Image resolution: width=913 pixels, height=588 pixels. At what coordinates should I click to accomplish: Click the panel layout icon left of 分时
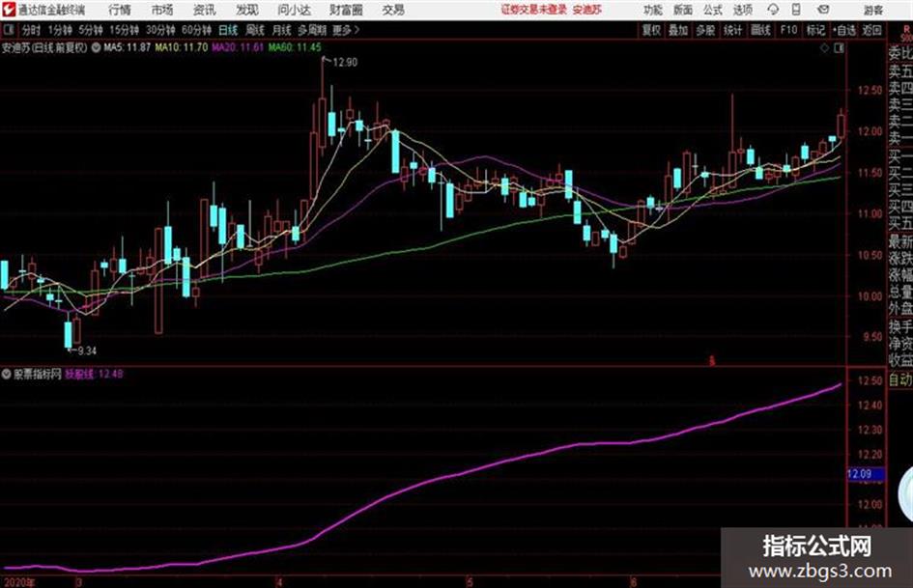(x=8, y=30)
